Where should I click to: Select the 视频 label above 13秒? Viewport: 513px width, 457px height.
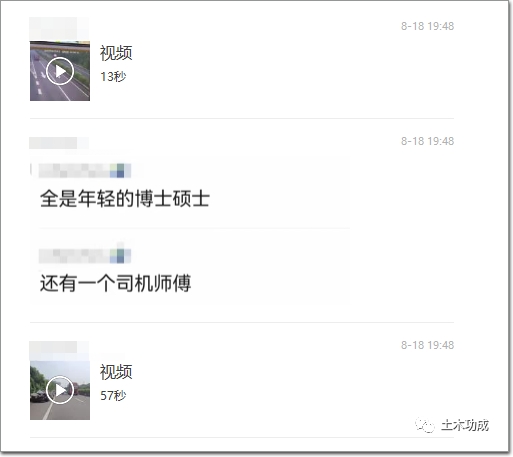click(x=116, y=53)
